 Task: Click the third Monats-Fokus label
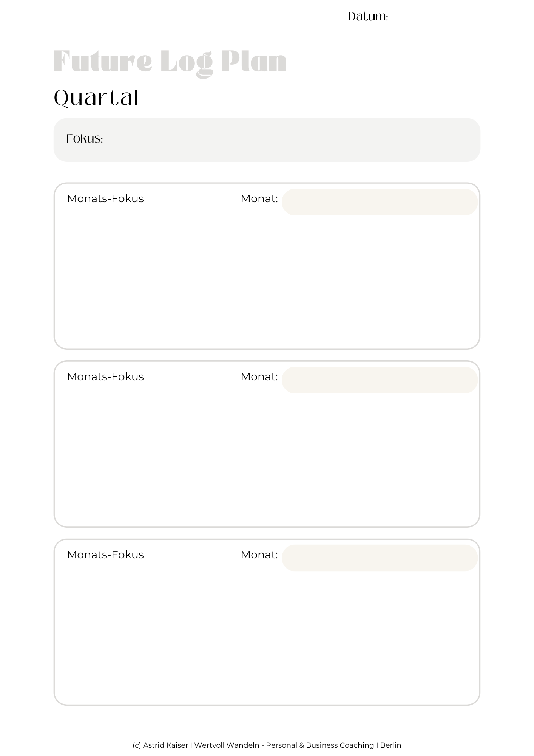coord(105,555)
